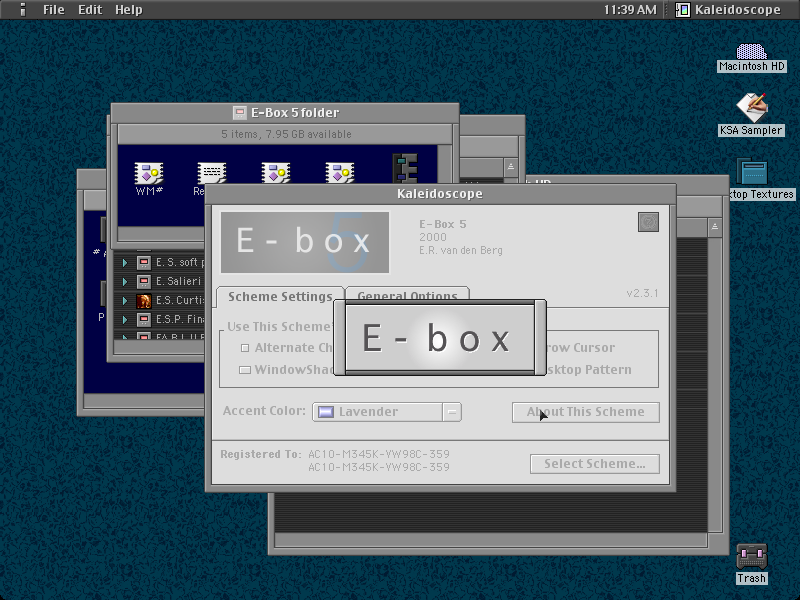Viewport: 800px width, 600px height.
Task: Expand the E.S.P. Fin row triangle
Action: click(x=124, y=320)
